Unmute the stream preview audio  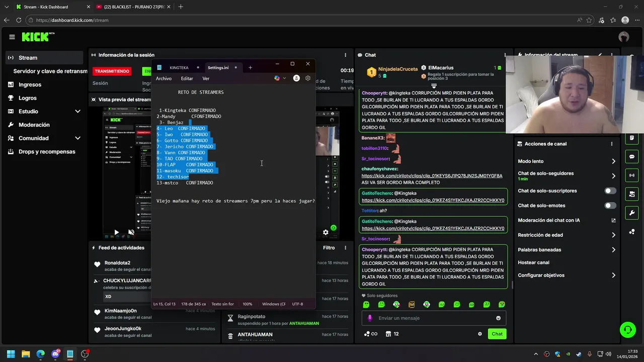131,232
